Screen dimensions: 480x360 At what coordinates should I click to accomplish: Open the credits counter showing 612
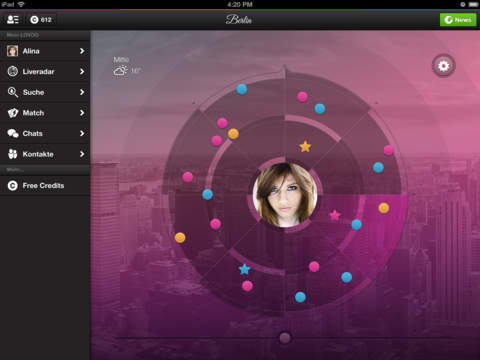click(x=41, y=20)
